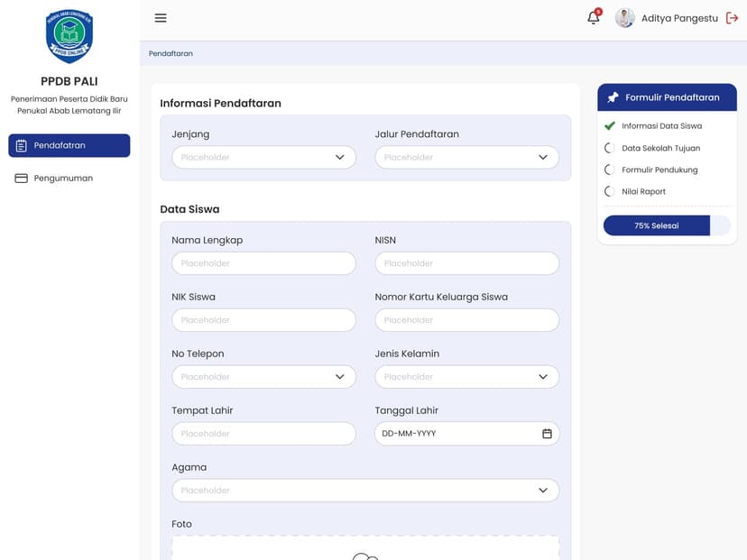Select the Data Sekolah Tujuan step circle

point(609,148)
